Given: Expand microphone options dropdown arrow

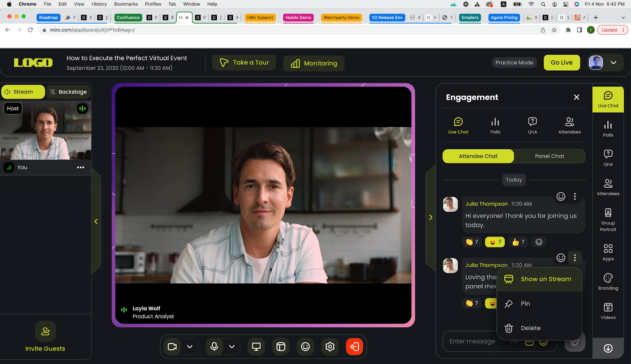Looking at the screenshot, I should point(232,347).
